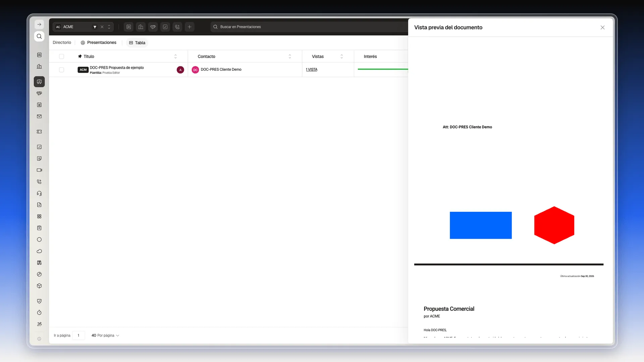The width and height of the screenshot is (644, 362).
Task: Open the handshake deals icon in sidebar
Action: click(39, 93)
